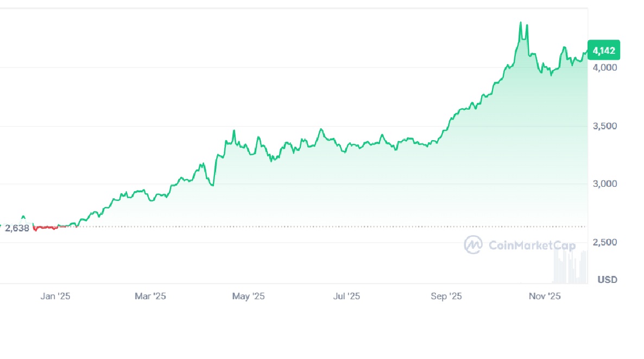Click the Jul '25 x-axis label
Image resolution: width=644 pixels, height=359 pixels.
point(346,296)
